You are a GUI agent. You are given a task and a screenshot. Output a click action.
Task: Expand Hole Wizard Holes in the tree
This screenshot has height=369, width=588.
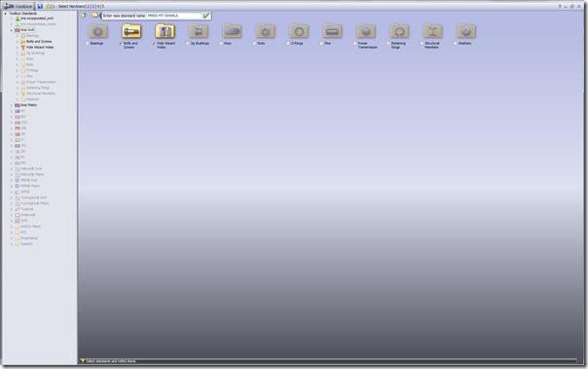18,48
